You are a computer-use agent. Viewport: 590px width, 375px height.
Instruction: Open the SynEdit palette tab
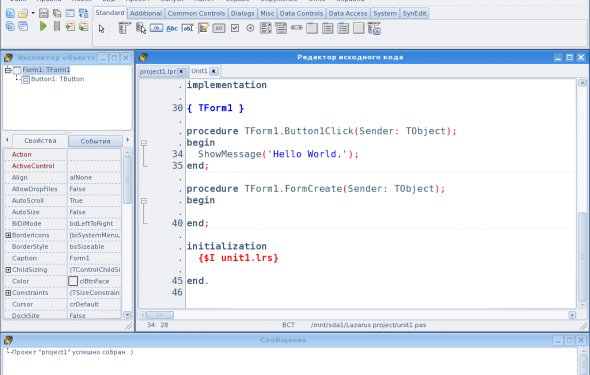pos(414,14)
